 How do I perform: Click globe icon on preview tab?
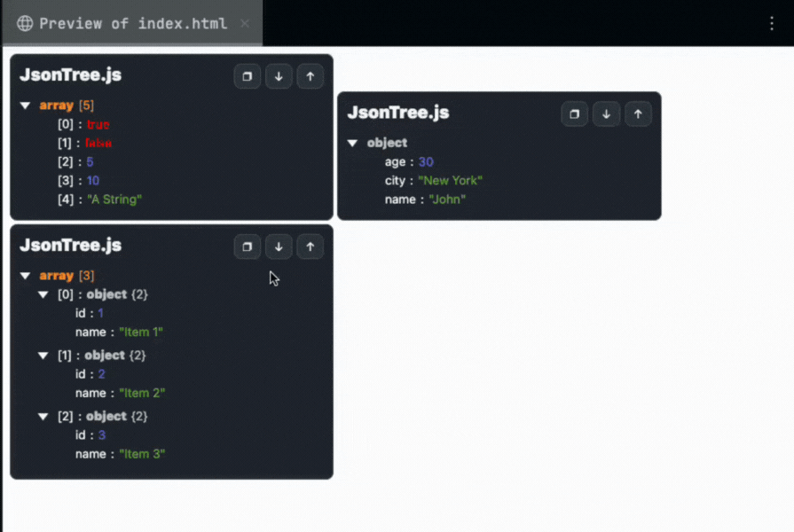point(25,23)
